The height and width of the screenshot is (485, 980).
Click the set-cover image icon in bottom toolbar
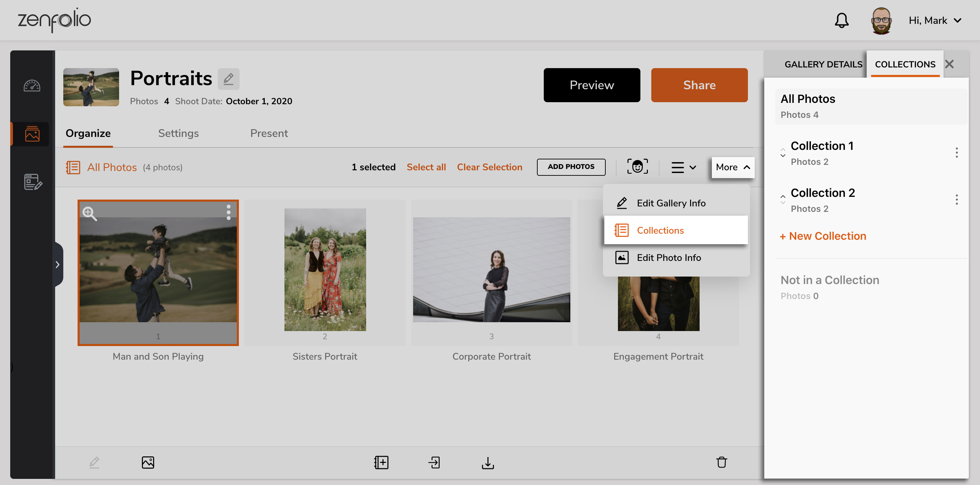tap(148, 463)
